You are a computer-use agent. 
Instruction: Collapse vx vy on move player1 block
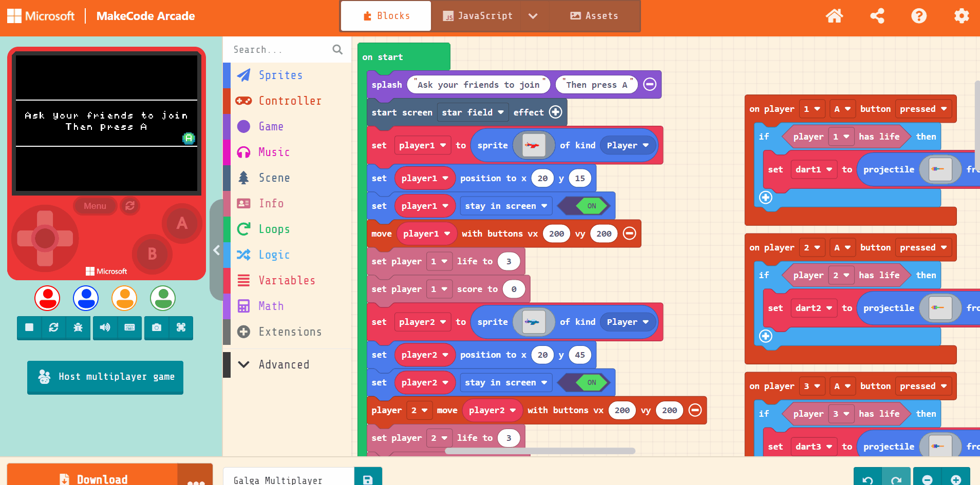(x=629, y=234)
